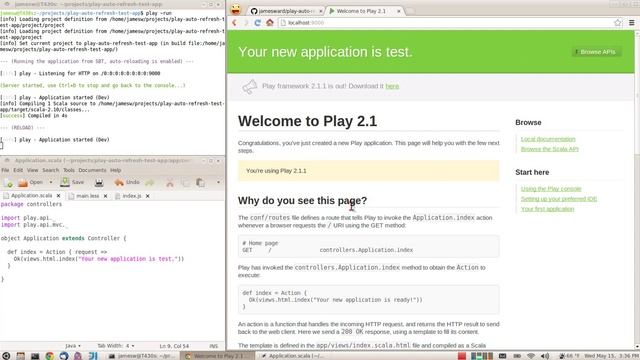Image resolution: width=640 pixels, height=360 pixels.
Task: Click the clock showing Wed May 15
Action: point(611,356)
